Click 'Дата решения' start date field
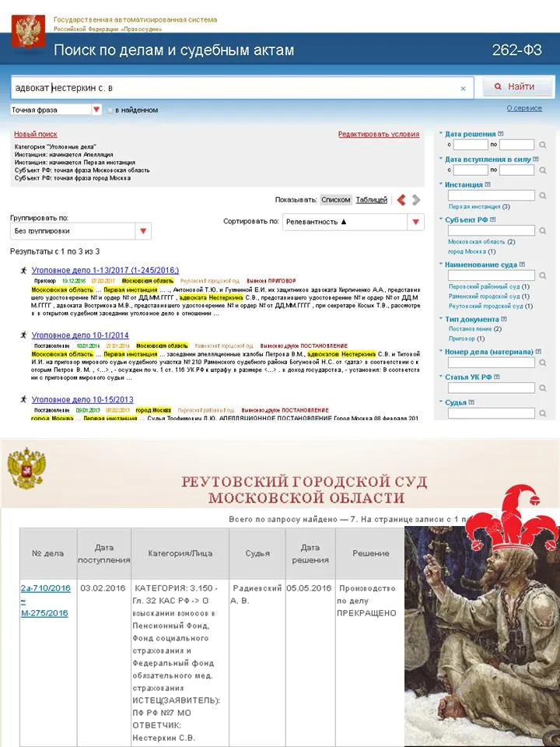Image resolution: width=560 pixels, height=747 pixels. click(471, 145)
